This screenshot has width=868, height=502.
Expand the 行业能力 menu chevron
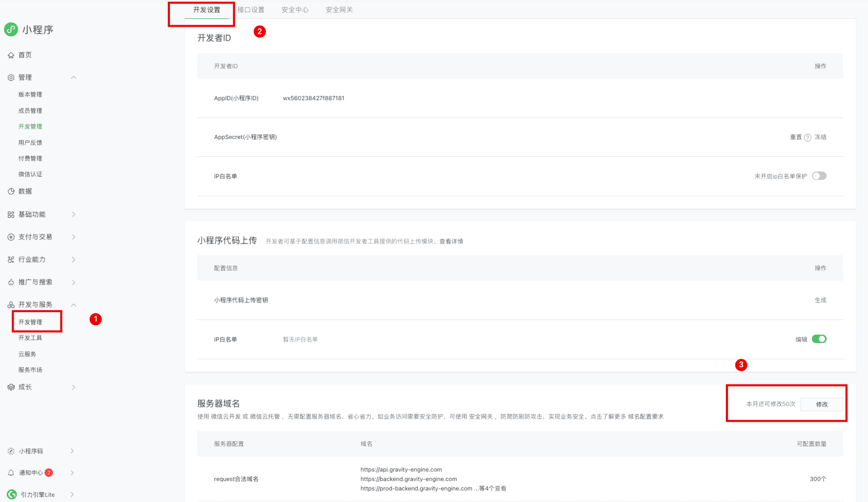pyautogui.click(x=73, y=260)
